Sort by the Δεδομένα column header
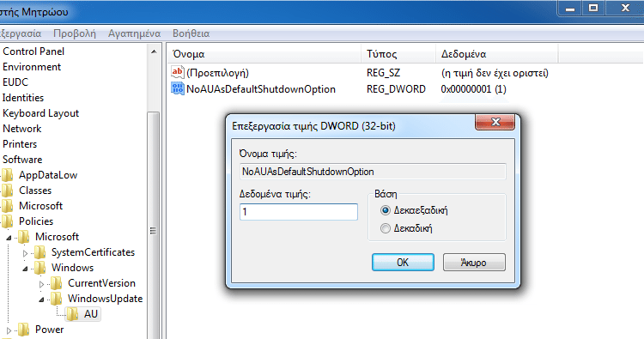The image size is (644, 339). (x=497, y=54)
